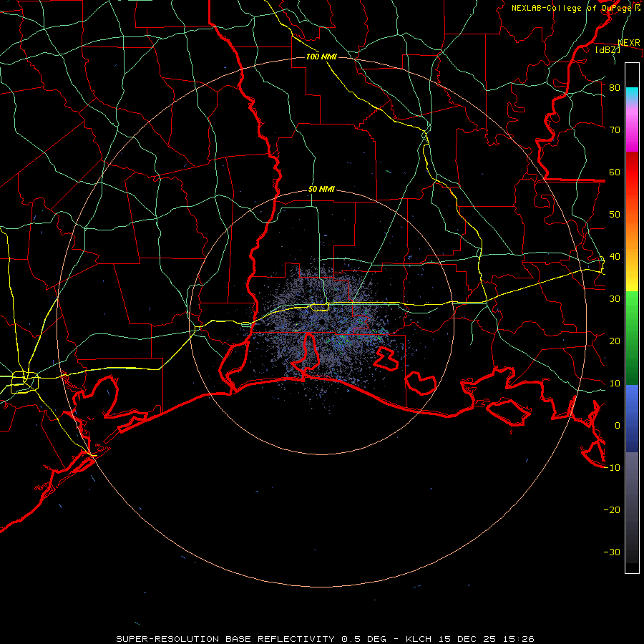This screenshot has width=644, height=644.
Task: Click the 70 value on the dBZ scale
Action: [615, 130]
